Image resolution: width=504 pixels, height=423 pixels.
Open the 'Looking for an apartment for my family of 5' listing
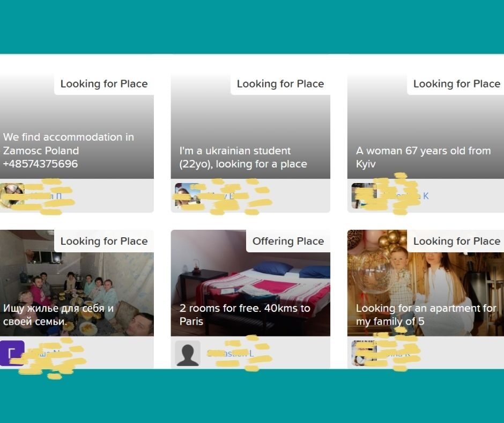coord(426,315)
